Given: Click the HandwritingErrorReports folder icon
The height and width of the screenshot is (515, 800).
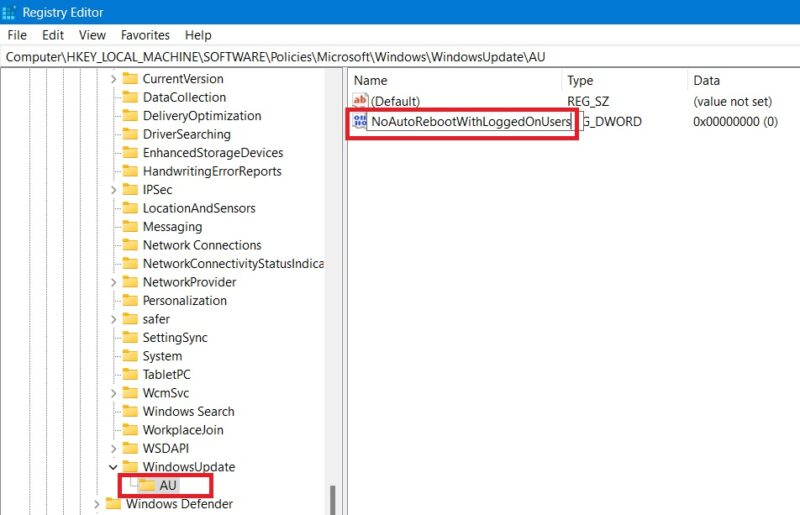Looking at the screenshot, I should point(130,171).
